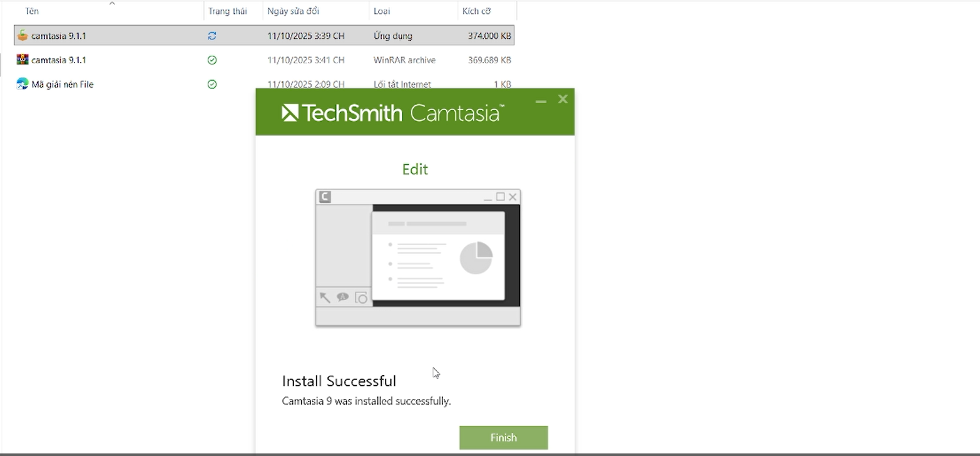The width and height of the screenshot is (980, 456).
Task: Close the Camtasia installer dialog
Action: [563, 99]
